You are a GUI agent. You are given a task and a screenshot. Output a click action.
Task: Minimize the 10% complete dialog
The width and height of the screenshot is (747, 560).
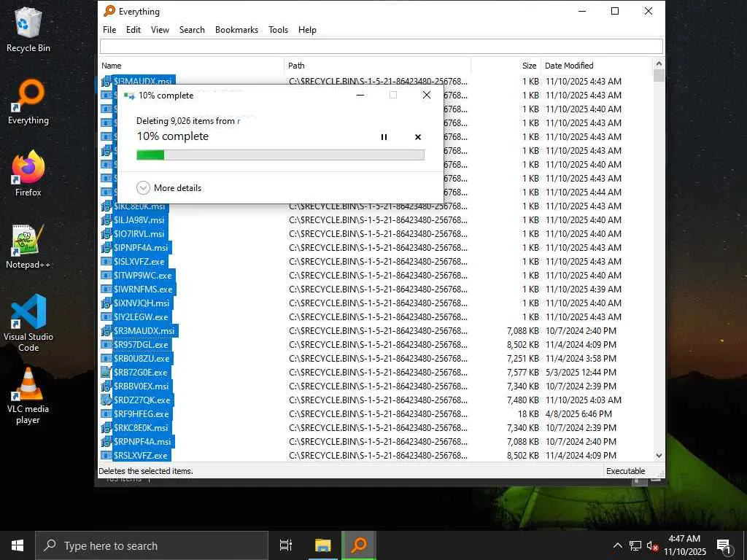(x=360, y=96)
